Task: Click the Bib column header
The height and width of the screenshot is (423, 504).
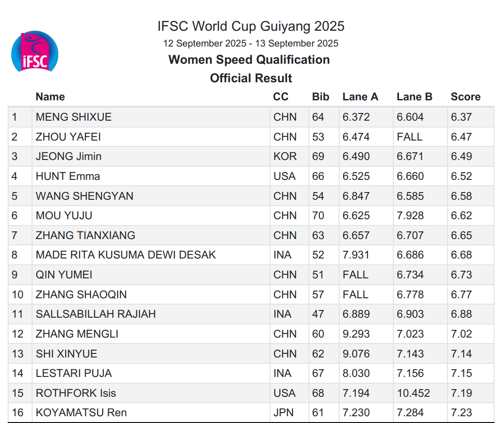Action: pyautogui.click(x=321, y=97)
